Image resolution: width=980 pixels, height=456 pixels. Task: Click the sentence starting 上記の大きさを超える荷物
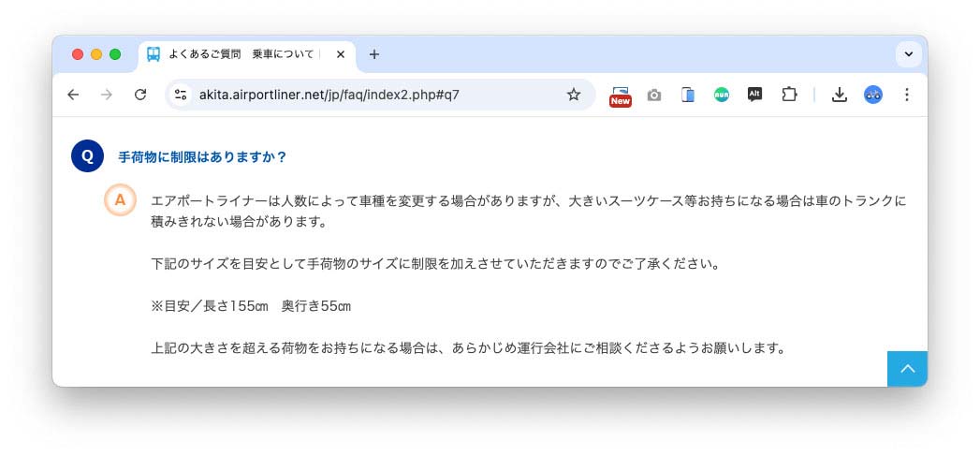point(468,347)
